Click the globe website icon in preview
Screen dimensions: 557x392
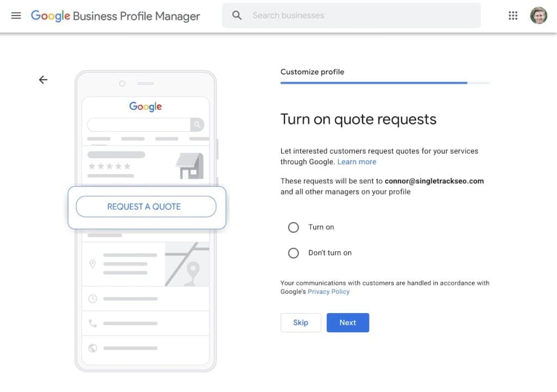point(92,348)
